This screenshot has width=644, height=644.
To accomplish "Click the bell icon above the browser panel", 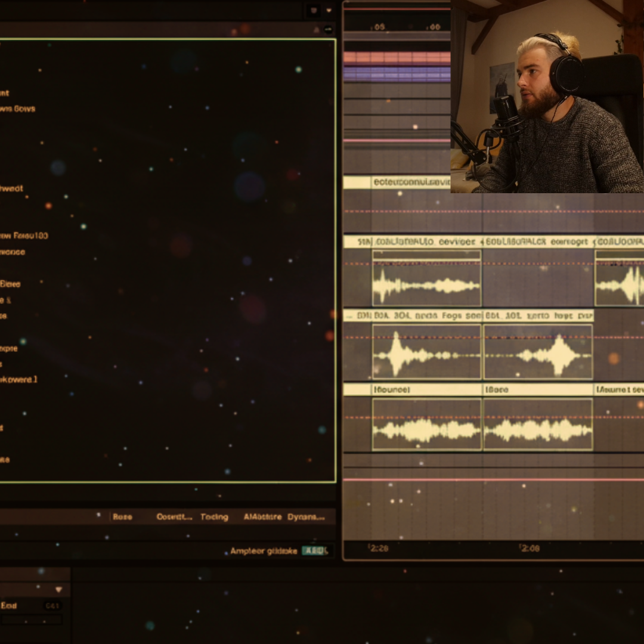I will pos(316,29).
